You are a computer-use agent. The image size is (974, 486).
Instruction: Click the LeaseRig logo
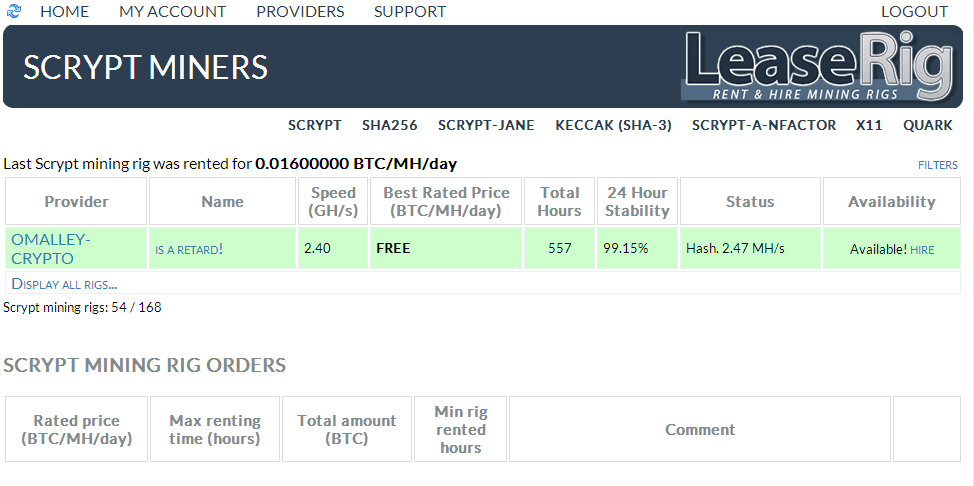[818, 66]
